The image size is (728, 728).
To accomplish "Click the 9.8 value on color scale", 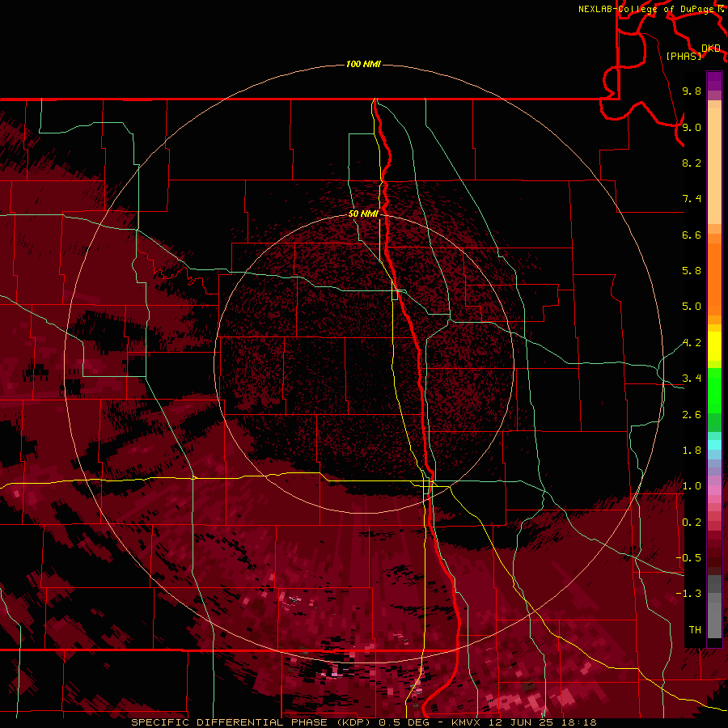I will pyautogui.click(x=692, y=91).
